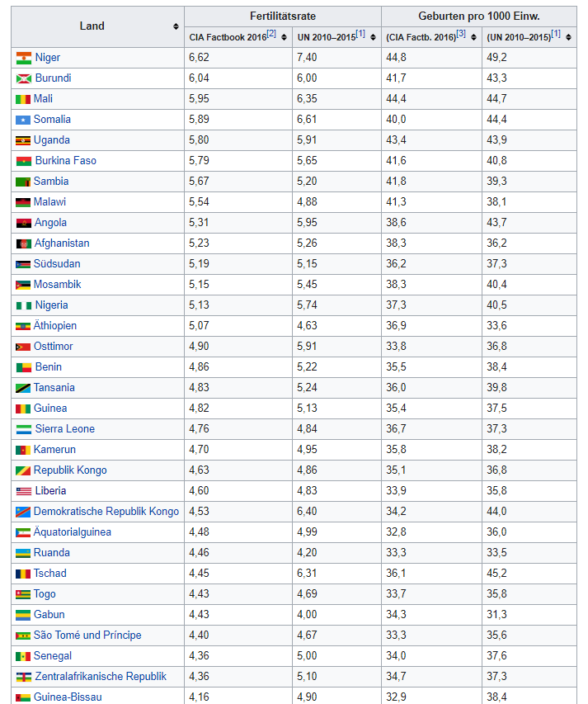Sort by UN 2010–2015 fertility column
Viewport: 588px width, 704px height.
pyautogui.click(x=373, y=37)
